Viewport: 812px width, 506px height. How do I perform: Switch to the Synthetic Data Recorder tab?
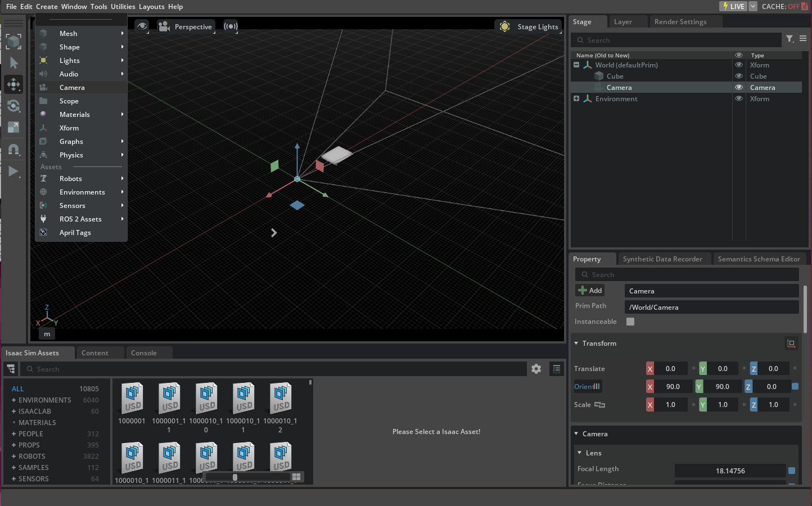664,259
